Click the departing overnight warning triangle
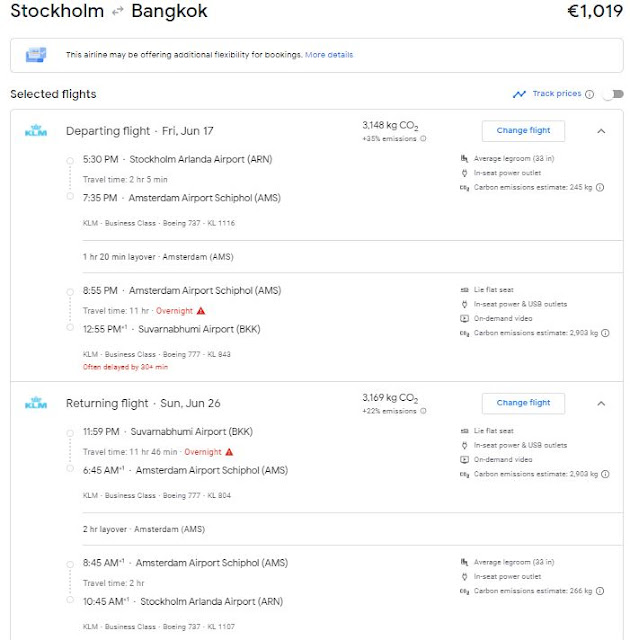Screen dimensions: 630x640 (x=201, y=311)
